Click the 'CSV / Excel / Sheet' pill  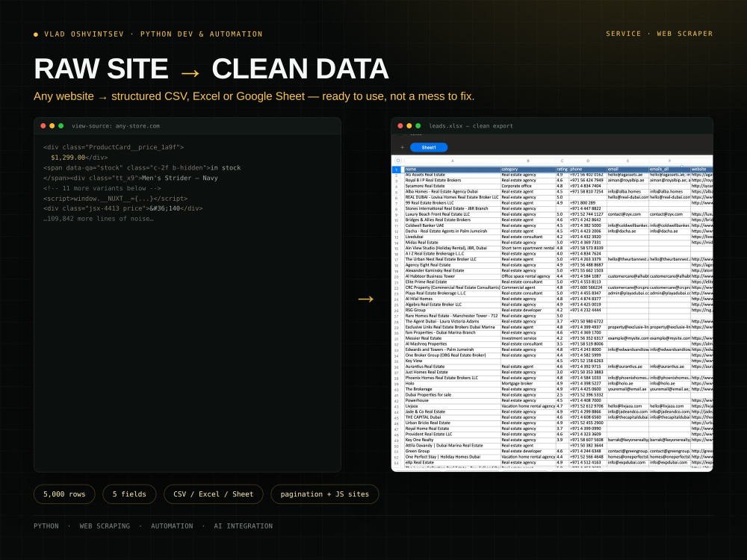tap(214, 494)
